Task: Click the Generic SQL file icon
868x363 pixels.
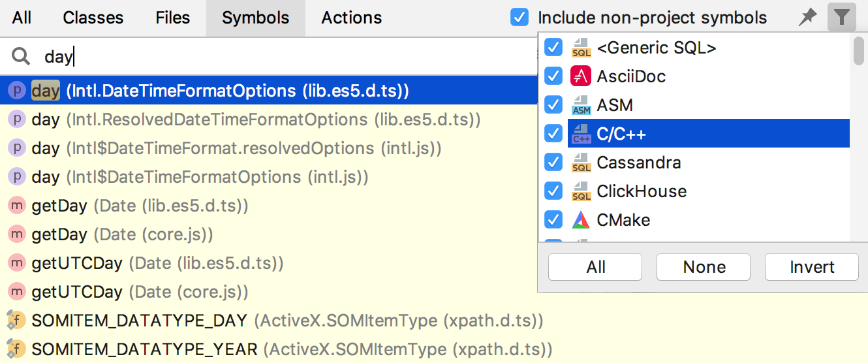Action: click(x=581, y=48)
